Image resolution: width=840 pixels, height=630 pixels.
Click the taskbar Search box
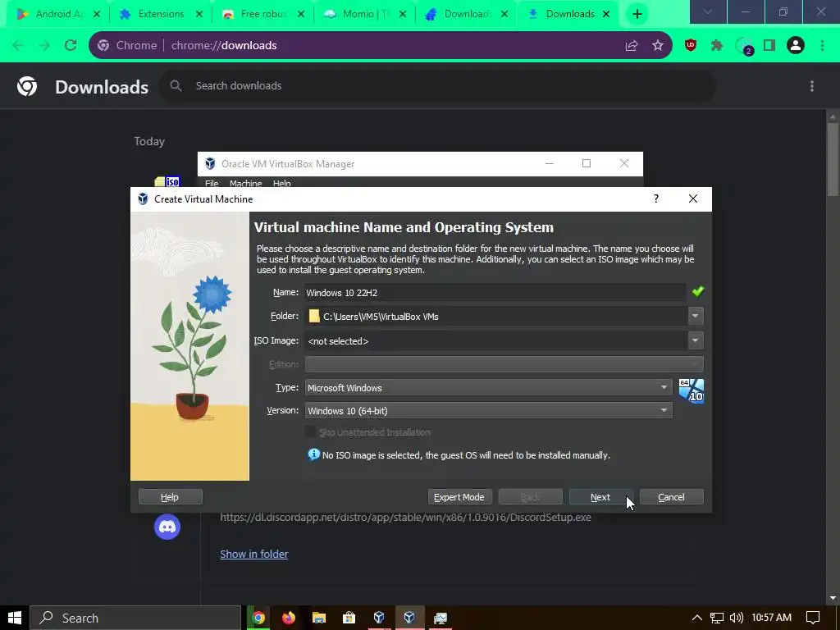135,618
